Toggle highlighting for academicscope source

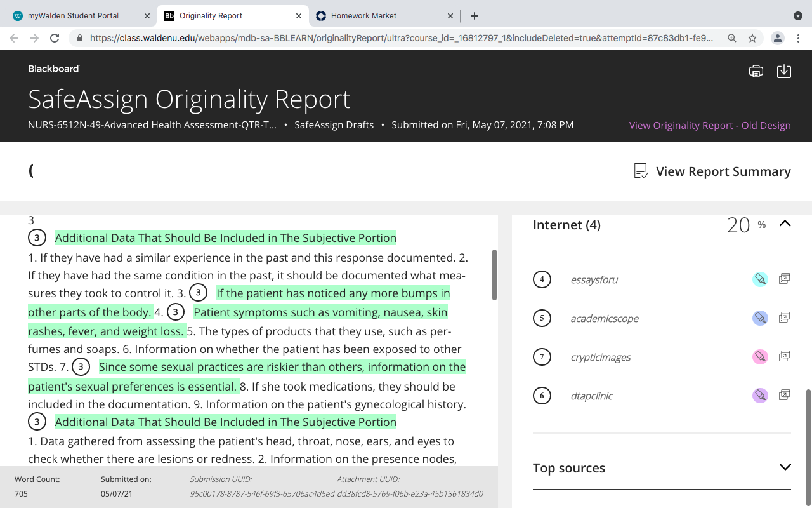[760, 317]
